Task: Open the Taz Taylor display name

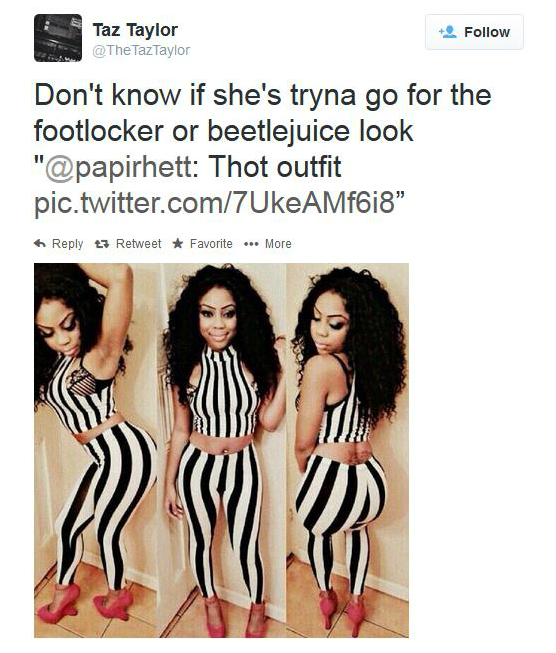Action: tap(135, 30)
